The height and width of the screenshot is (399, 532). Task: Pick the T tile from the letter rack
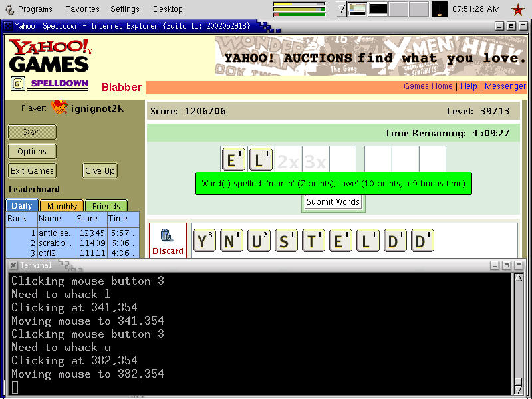(x=313, y=241)
